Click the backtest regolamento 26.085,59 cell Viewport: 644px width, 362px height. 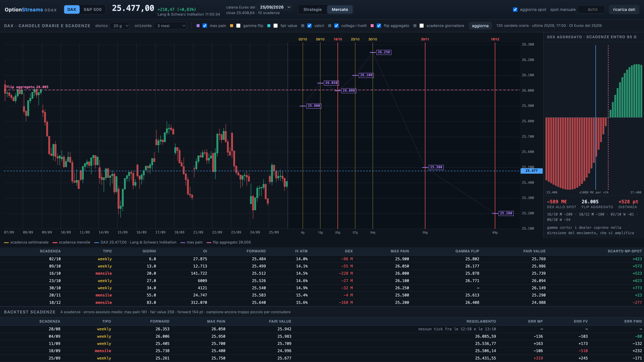485,337
